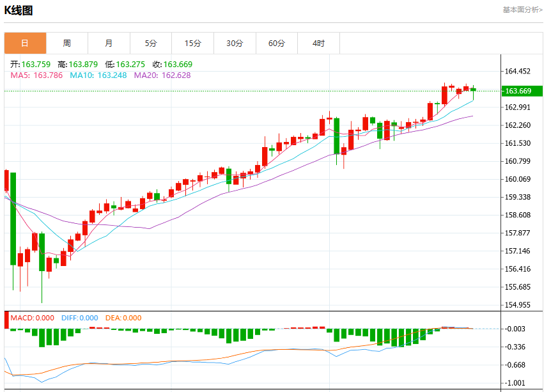The width and height of the screenshot is (551, 392).
Task: Open the 60分 interval tab
Action: point(277,43)
